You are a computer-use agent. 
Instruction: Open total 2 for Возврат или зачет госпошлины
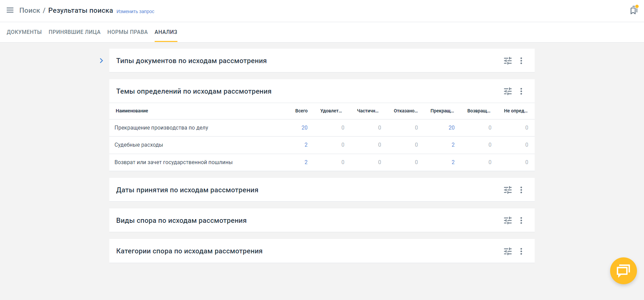(x=306, y=162)
